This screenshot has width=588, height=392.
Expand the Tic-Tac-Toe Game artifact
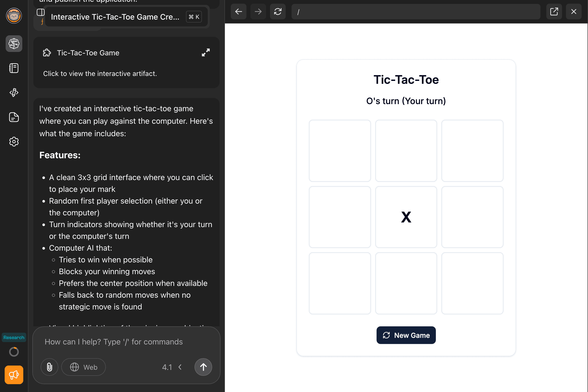[206, 52]
